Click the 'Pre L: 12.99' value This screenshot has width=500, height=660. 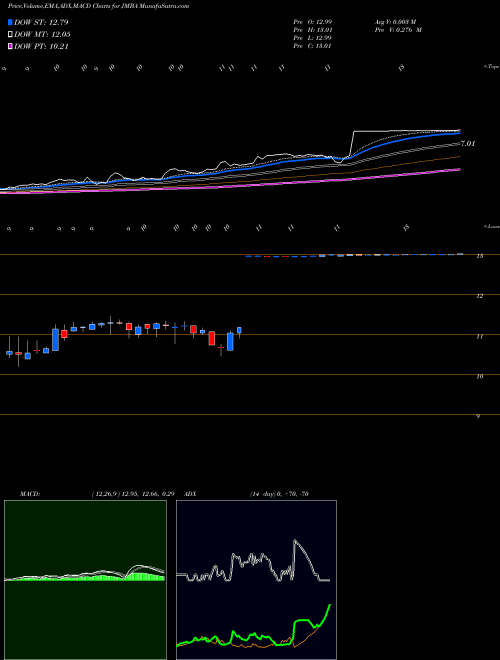pos(313,38)
